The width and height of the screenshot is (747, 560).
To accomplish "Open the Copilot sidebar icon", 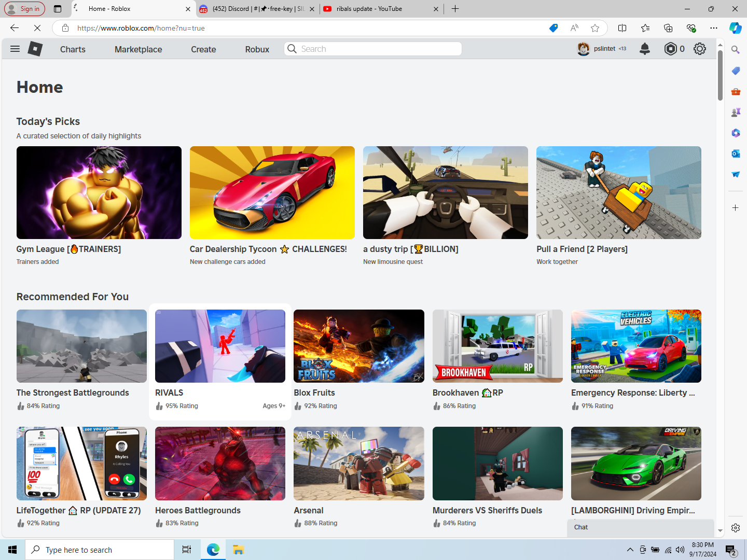I will tap(736, 28).
